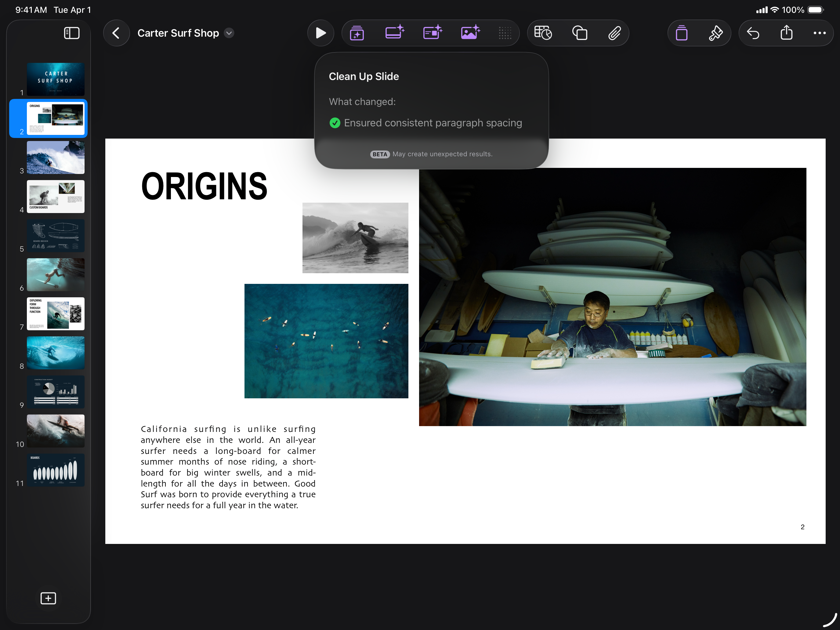Screen dimensions: 840x630
Task: Tap the Clean Up Slide popover heading
Action: coord(364,76)
